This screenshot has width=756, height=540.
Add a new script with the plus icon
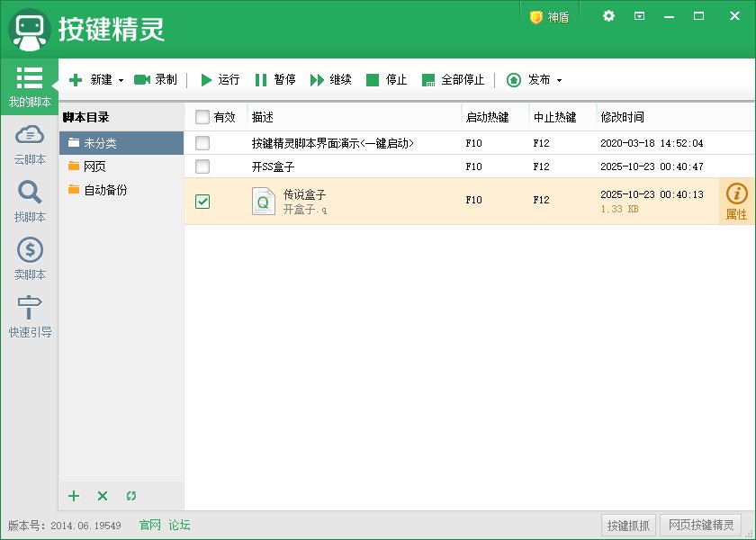pos(73,496)
